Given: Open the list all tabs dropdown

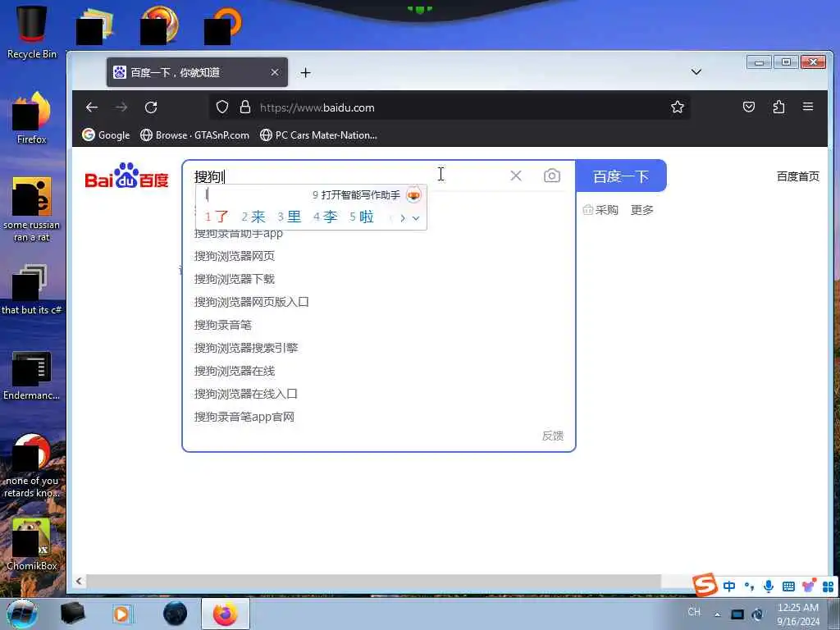Looking at the screenshot, I should pyautogui.click(x=696, y=72).
